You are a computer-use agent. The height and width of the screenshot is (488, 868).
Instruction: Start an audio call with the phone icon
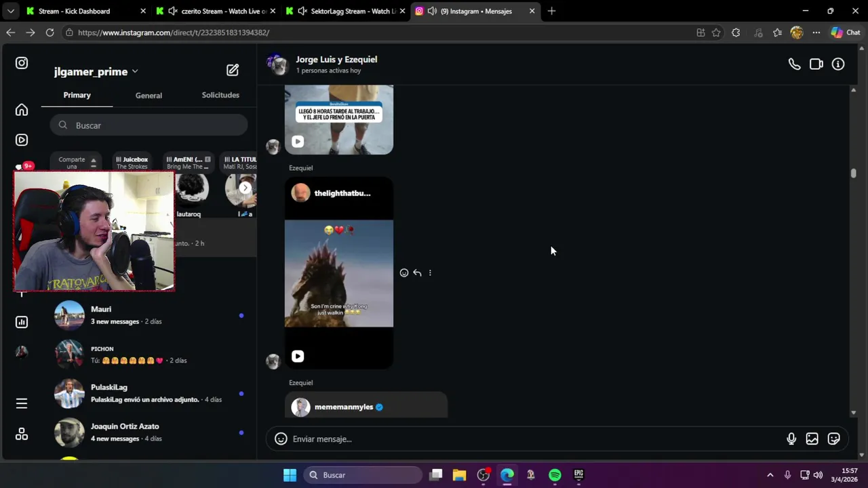click(x=794, y=64)
